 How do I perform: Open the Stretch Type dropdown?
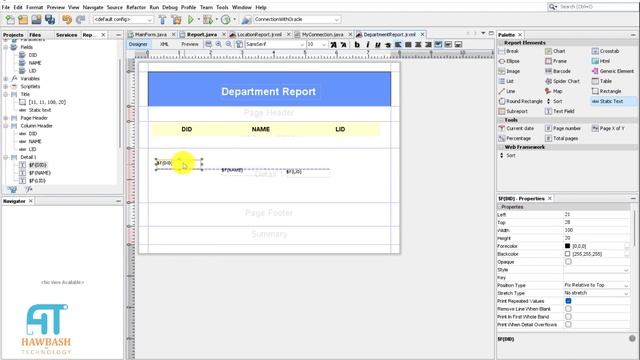click(596, 293)
